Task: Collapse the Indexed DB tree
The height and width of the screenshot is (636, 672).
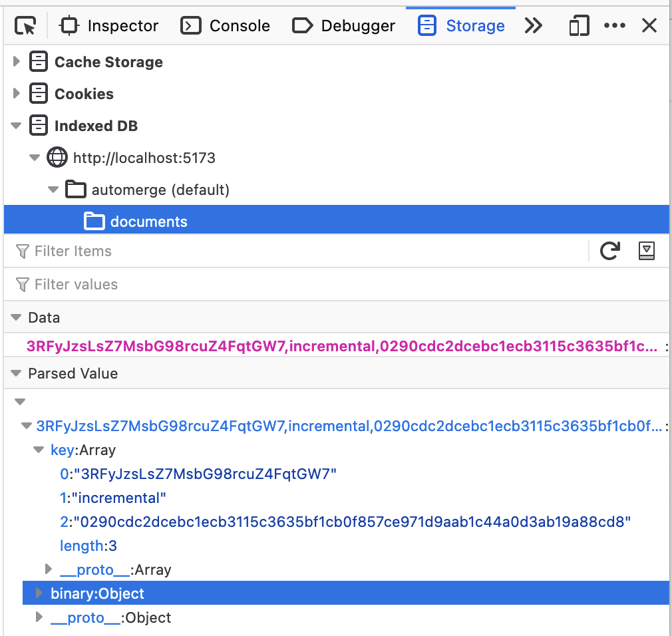Action: tap(16, 125)
